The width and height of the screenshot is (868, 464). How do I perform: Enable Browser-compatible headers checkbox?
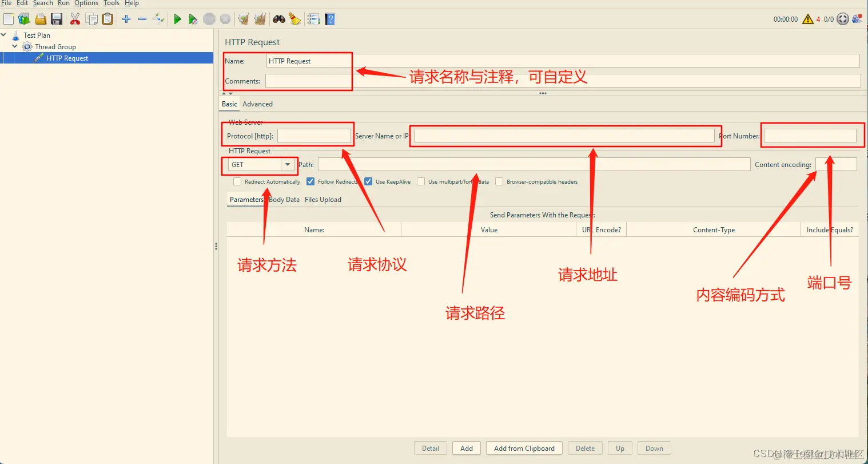(x=499, y=181)
